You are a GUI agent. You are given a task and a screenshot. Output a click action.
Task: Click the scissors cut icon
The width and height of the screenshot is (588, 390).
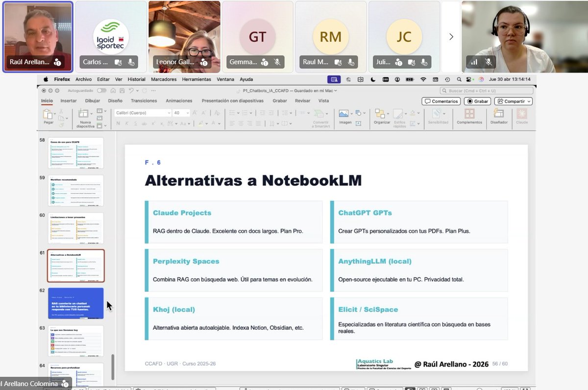tap(61, 112)
